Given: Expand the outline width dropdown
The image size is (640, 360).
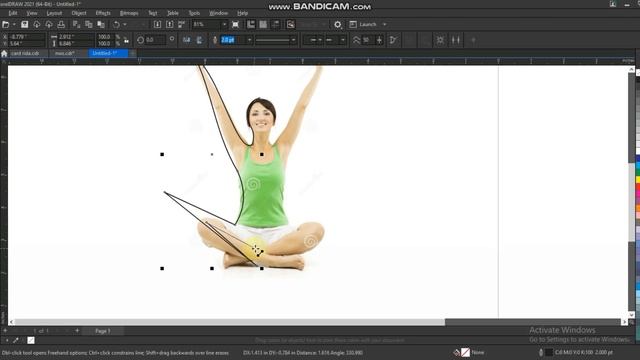Looking at the screenshot, I should click(x=249, y=40).
